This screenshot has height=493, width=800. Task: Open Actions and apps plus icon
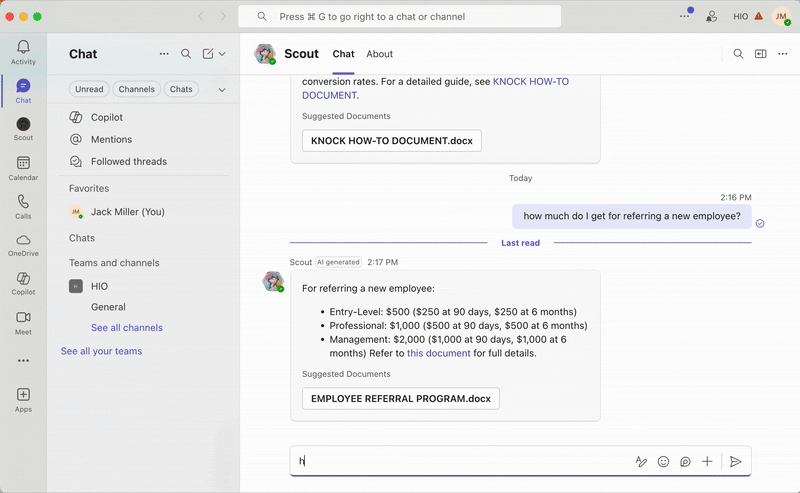click(707, 461)
